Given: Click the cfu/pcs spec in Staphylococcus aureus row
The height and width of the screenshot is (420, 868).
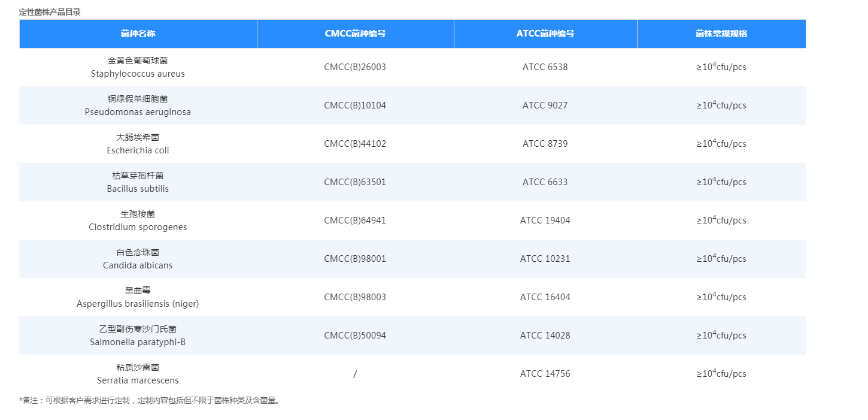Looking at the screenshot, I should tap(721, 67).
